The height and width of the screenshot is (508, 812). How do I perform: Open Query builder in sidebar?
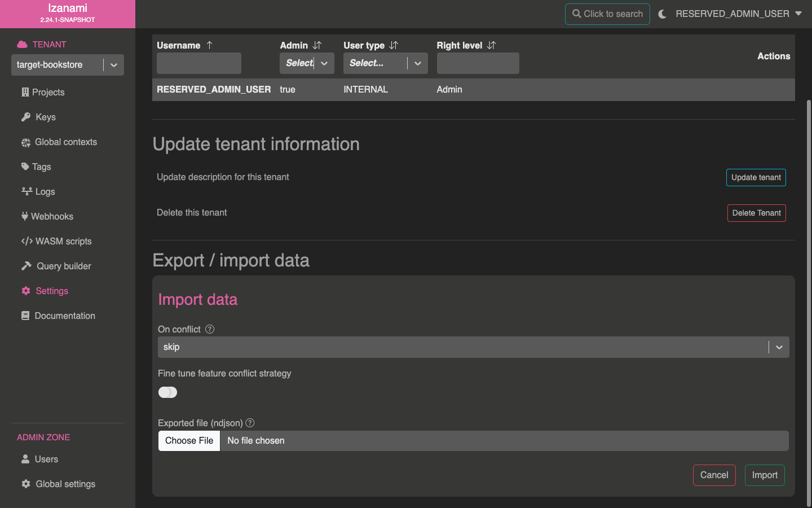tap(56, 266)
